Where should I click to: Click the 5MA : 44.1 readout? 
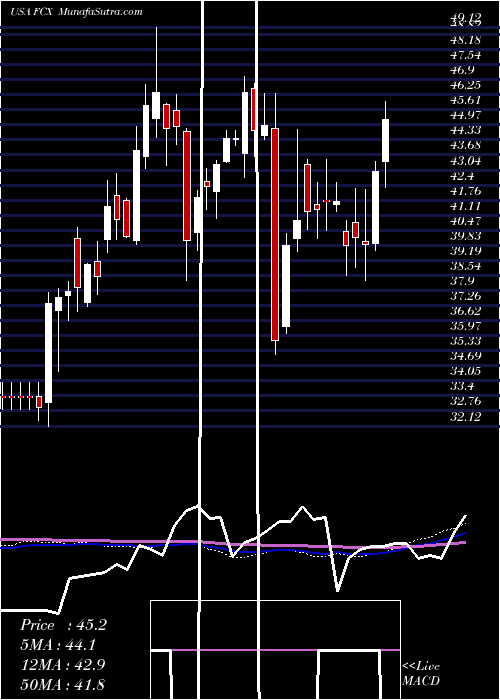click(x=58, y=645)
